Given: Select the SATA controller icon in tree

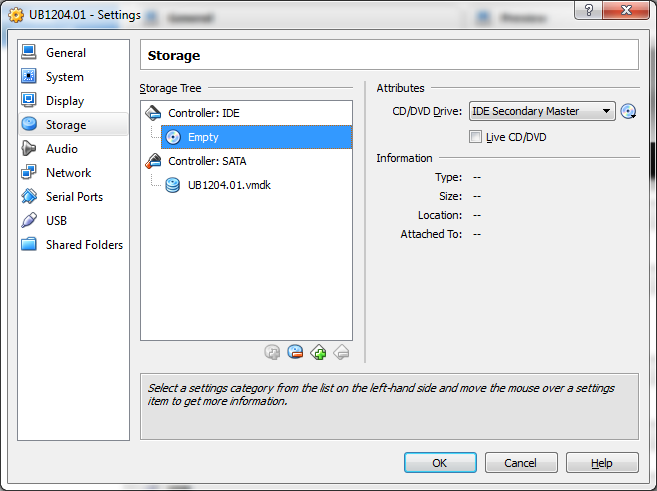Looking at the screenshot, I should coord(154,161).
